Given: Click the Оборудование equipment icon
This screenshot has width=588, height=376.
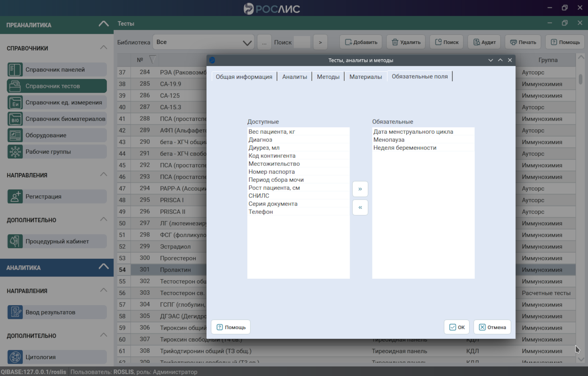Looking at the screenshot, I should pos(15,135).
